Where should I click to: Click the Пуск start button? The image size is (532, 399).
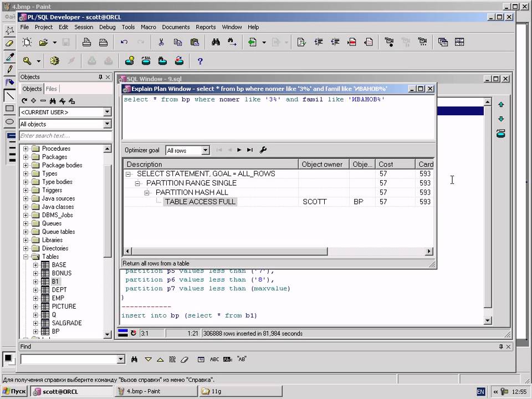(x=14, y=392)
